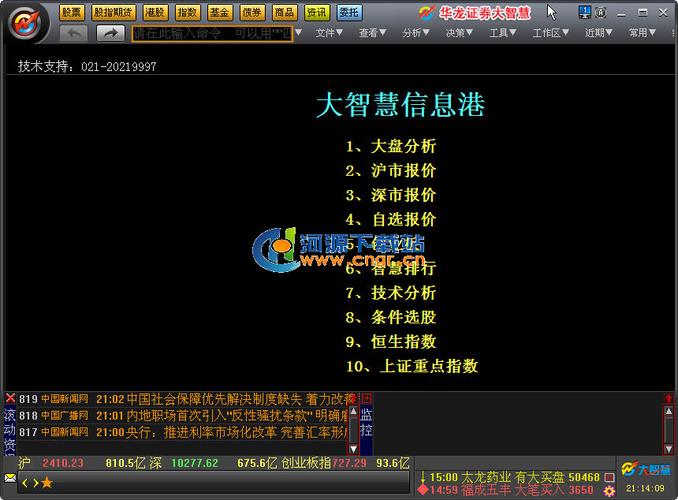678x500 pixels.
Task: Click the blue 委托 trade button
Action: [349, 13]
